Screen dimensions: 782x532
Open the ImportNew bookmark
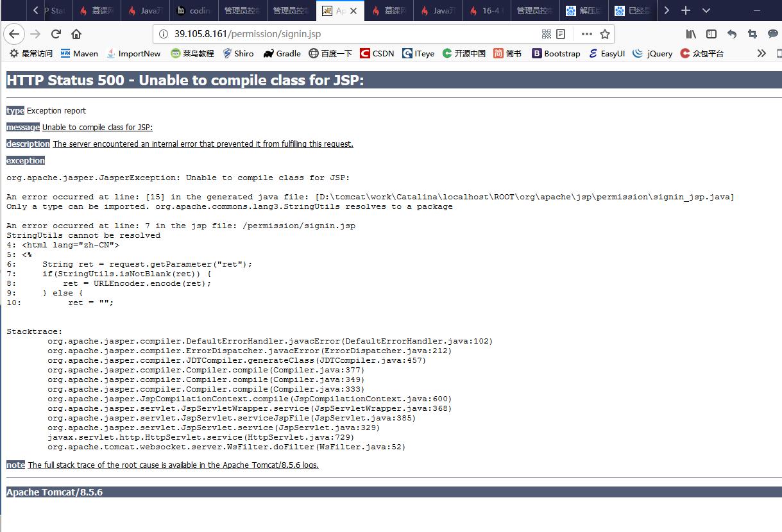tap(133, 53)
